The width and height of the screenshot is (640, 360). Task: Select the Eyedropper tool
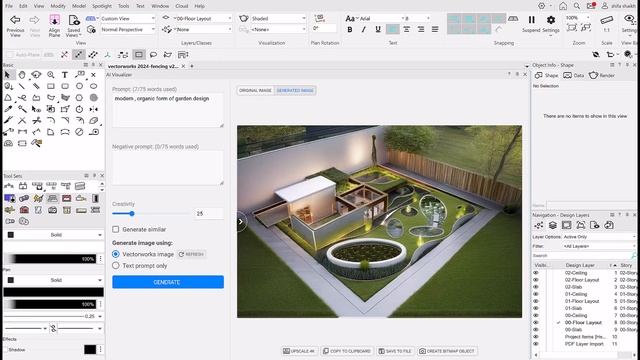coord(8,109)
